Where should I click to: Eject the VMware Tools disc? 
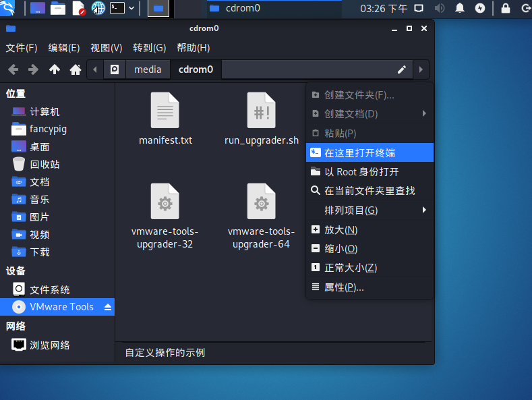(x=108, y=307)
